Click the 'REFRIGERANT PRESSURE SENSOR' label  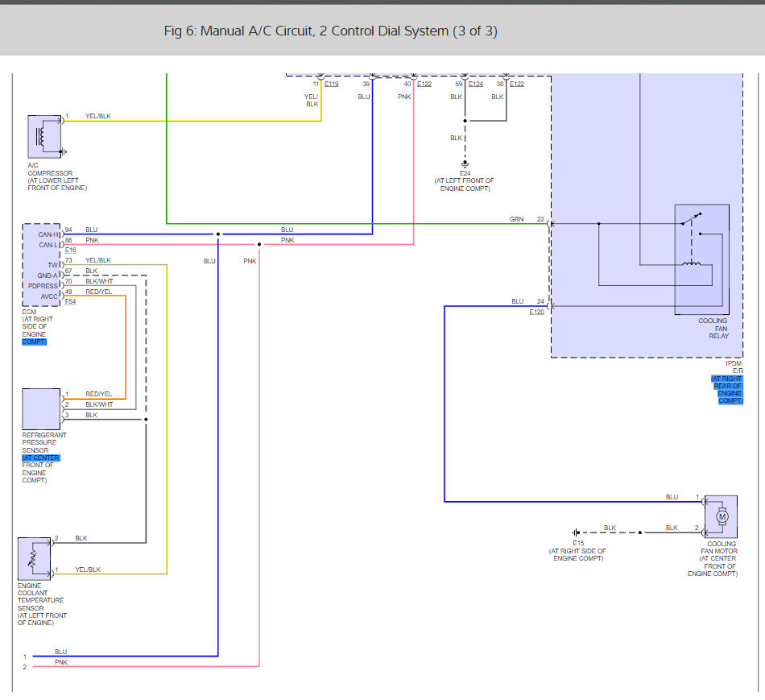[44, 443]
